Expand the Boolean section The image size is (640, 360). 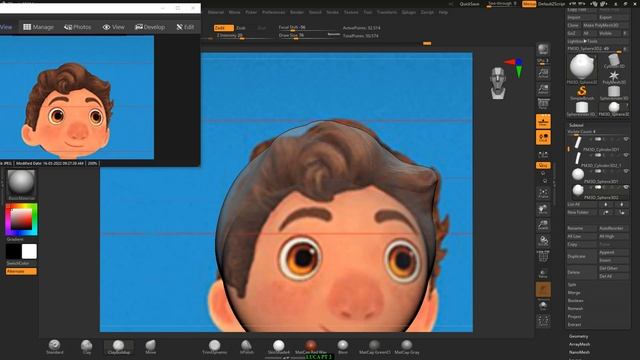[576, 300]
